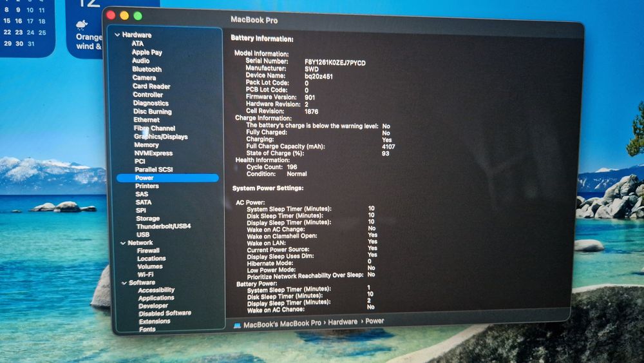Select Bluetooth in the sidebar
Screen dimensions: 644x363
(147, 69)
